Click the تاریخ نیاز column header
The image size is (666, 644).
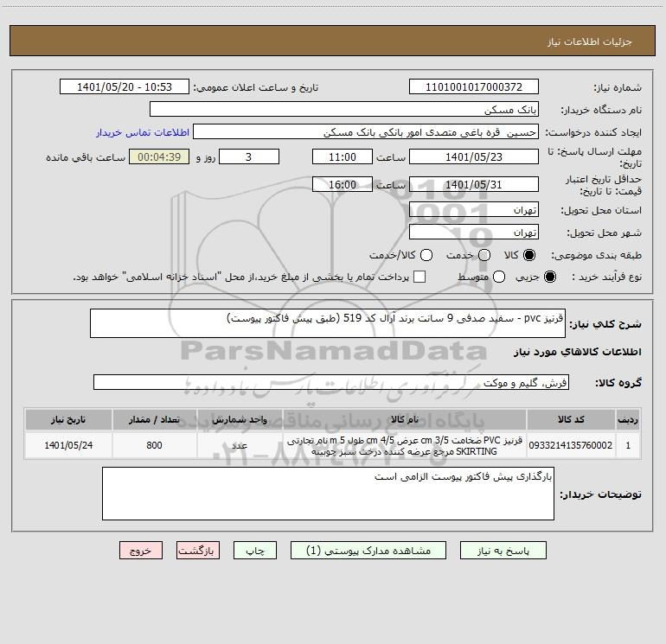(x=68, y=419)
